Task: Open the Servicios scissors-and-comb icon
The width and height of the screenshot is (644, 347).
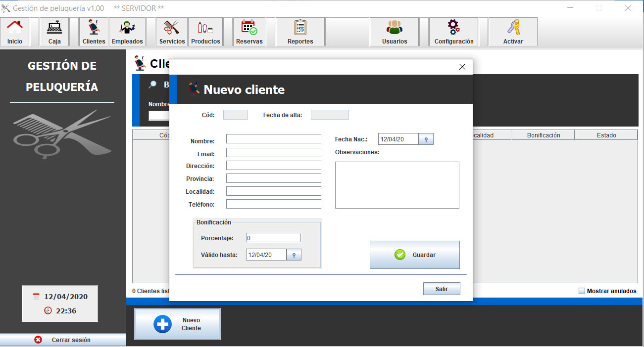Action: pos(172,32)
